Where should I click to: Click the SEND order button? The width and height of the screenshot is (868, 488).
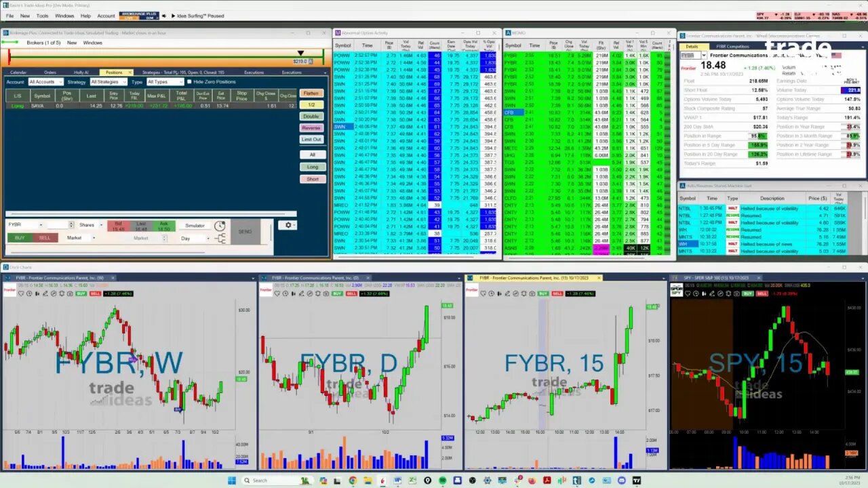tap(245, 232)
